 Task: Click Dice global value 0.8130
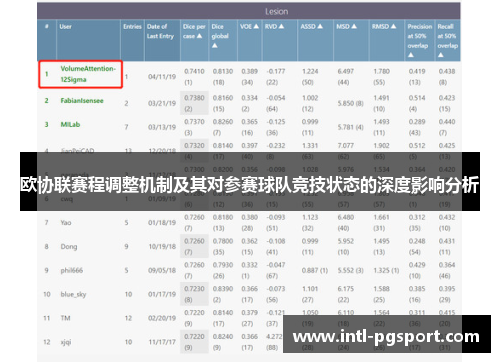[223, 71]
